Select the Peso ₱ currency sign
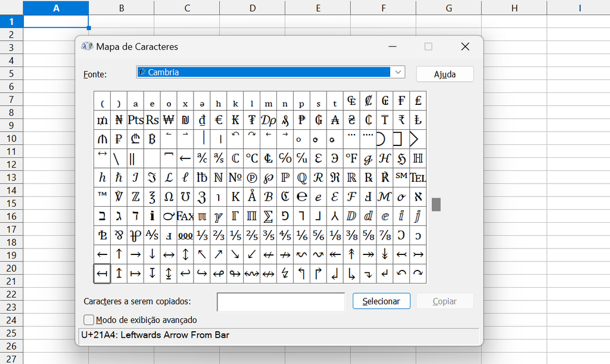This screenshot has width=610, height=364. pyautogui.click(x=301, y=120)
